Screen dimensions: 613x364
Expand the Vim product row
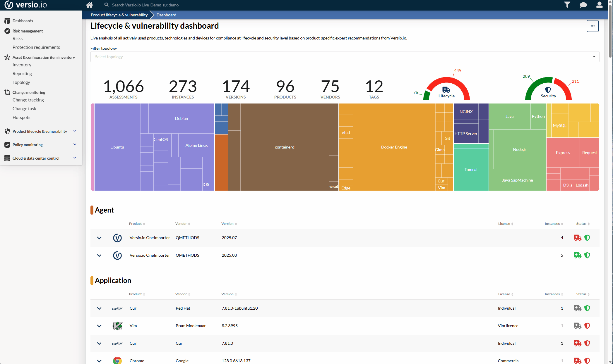(x=99, y=326)
